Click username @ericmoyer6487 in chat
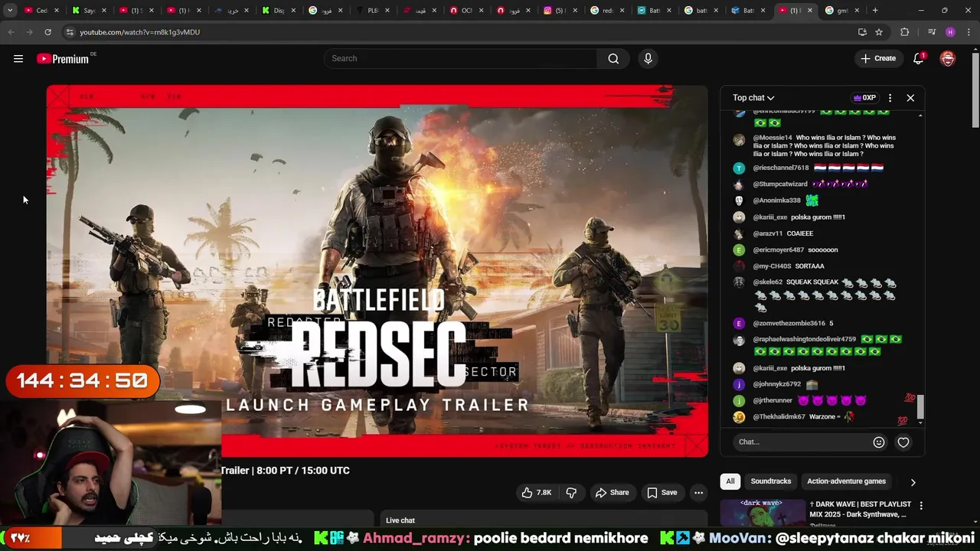This screenshot has height=551, width=980. click(778, 250)
